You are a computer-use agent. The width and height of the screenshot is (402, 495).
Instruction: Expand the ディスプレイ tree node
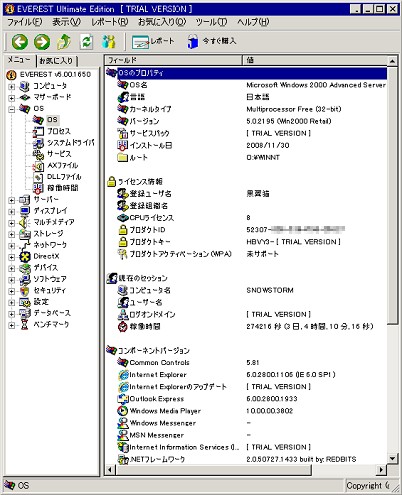click(x=12, y=212)
